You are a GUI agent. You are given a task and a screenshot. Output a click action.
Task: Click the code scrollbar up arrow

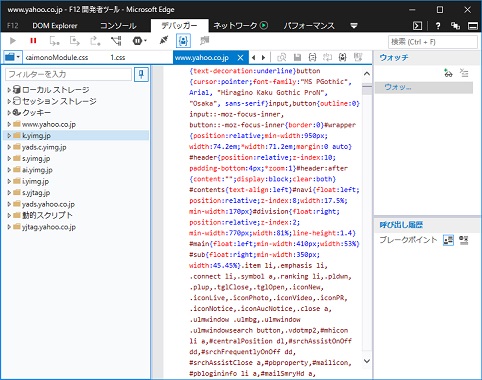(x=367, y=74)
